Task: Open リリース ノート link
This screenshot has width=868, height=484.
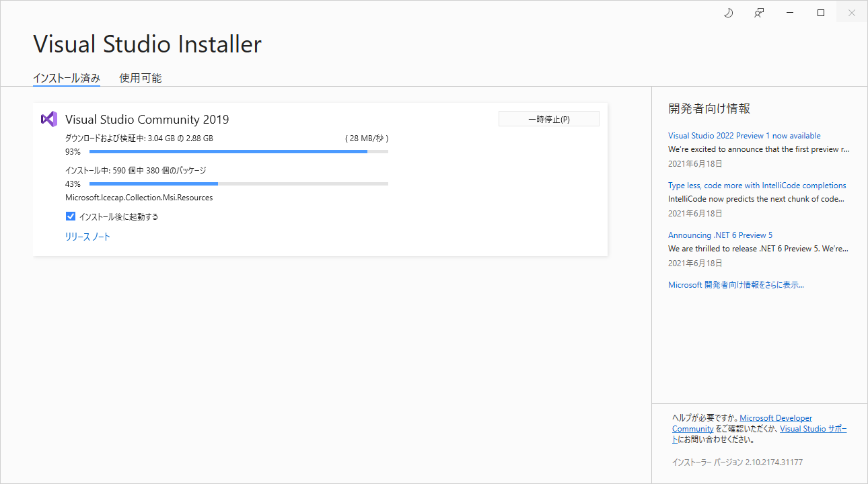Action: pyautogui.click(x=87, y=237)
